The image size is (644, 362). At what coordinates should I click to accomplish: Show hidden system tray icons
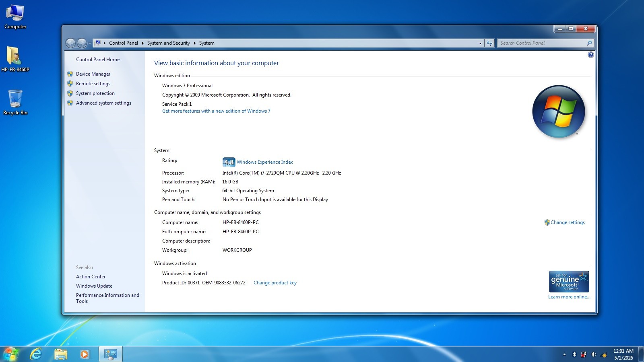click(x=564, y=354)
